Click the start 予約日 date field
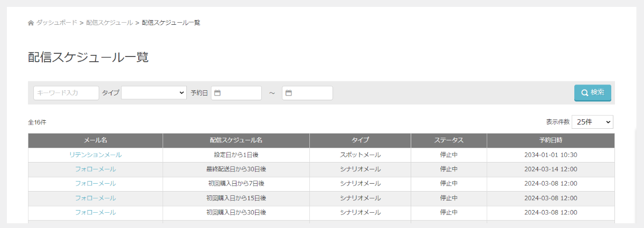Viewport: 644px width, 228px height. 236,93
